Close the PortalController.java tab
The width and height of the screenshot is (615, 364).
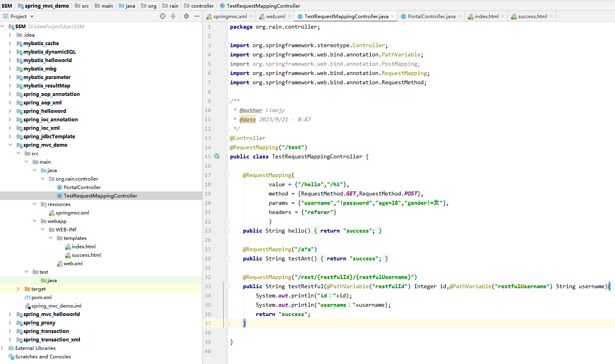point(460,17)
